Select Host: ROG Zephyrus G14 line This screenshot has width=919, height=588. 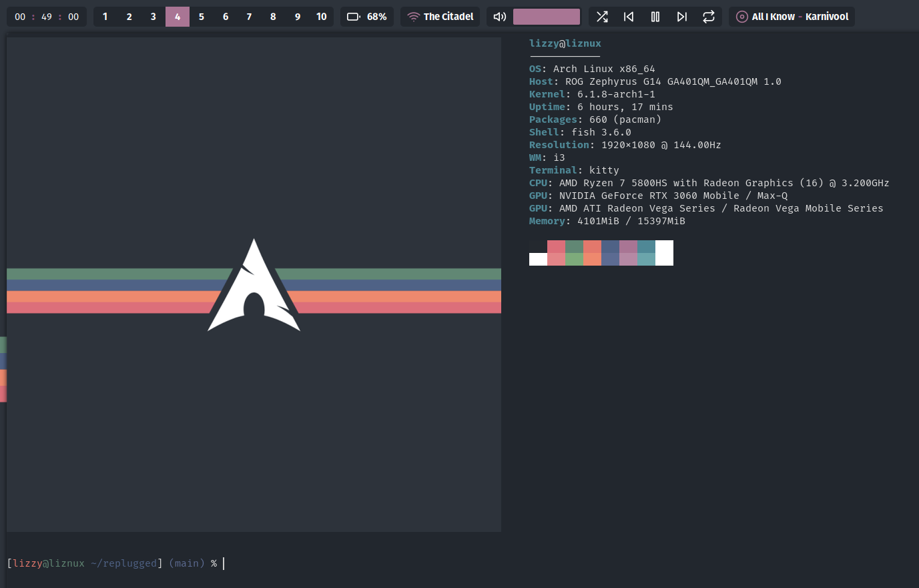pos(655,81)
